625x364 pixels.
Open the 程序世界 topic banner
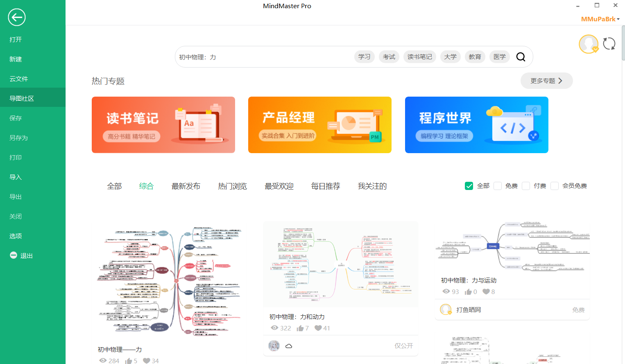(x=477, y=125)
